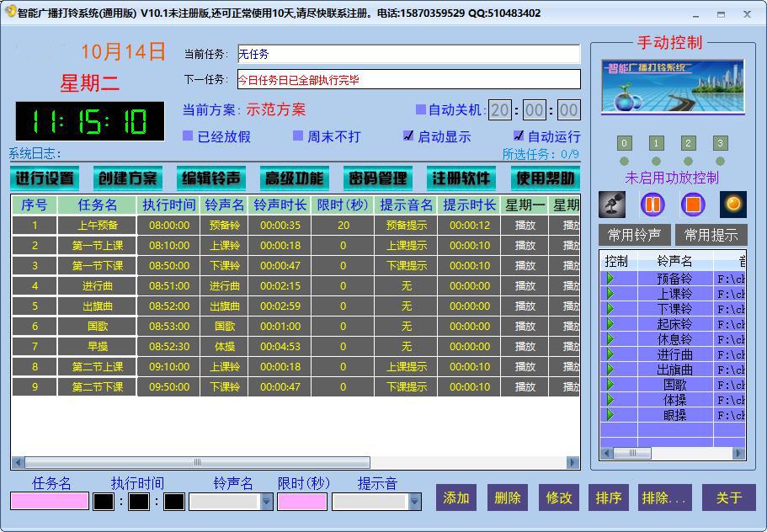Switch to the 常用铃声 tab
Viewport: 767px width, 532px height.
click(635, 235)
